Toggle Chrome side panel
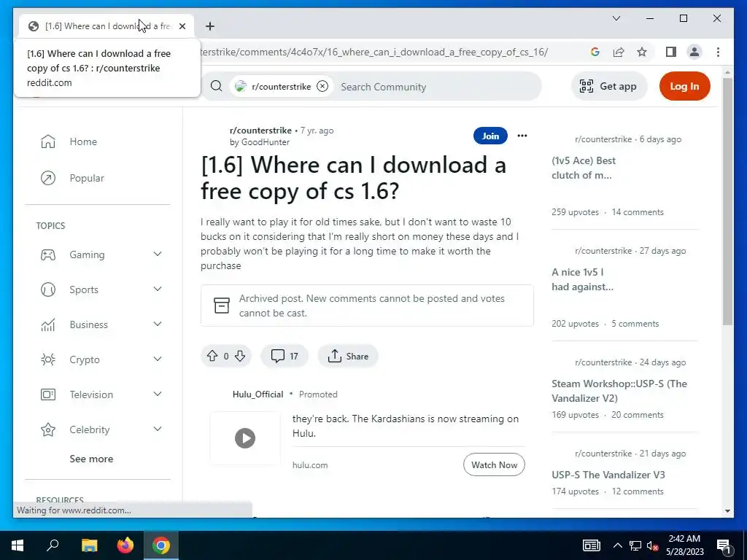The image size is (747, 560). pos(671,52)
